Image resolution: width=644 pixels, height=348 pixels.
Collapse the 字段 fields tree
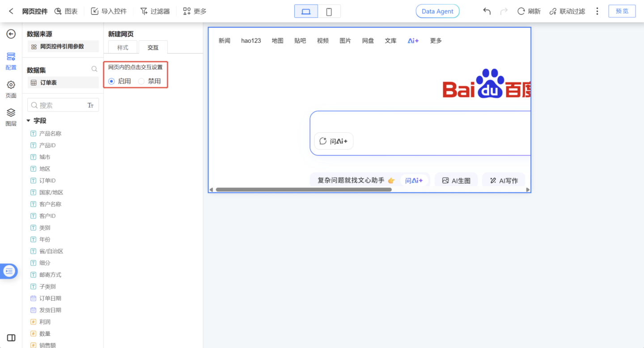pyautogui.click(x=29, y=121)
